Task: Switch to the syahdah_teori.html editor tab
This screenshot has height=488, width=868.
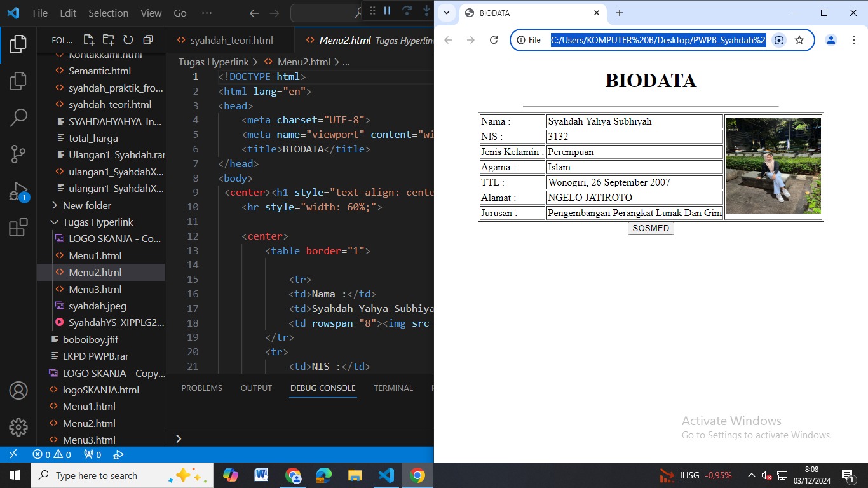Action: click(231, 40)
